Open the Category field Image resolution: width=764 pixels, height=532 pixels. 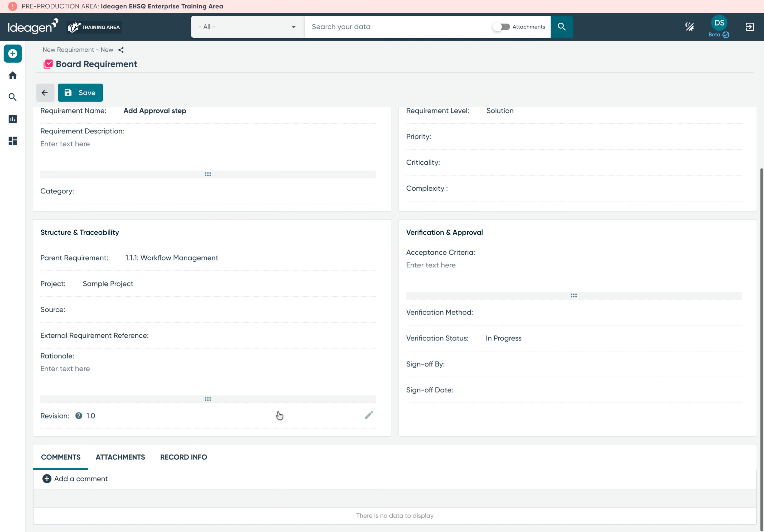point(208,192)
